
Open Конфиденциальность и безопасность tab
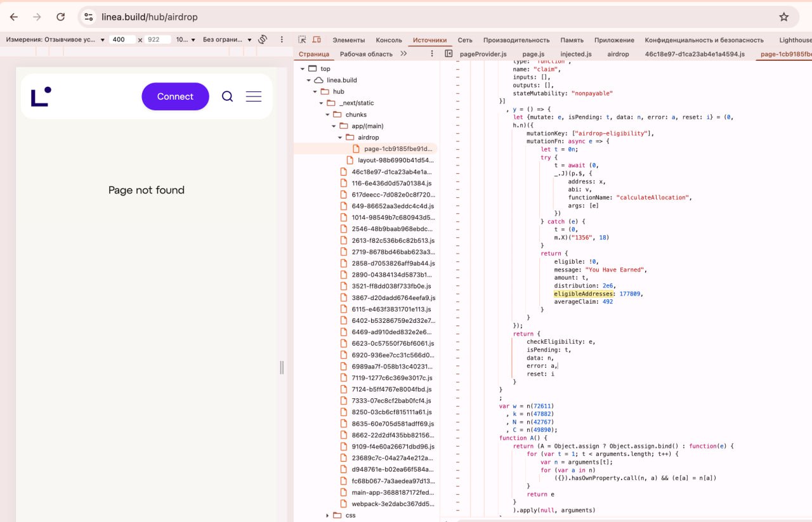tap(704, 40)
